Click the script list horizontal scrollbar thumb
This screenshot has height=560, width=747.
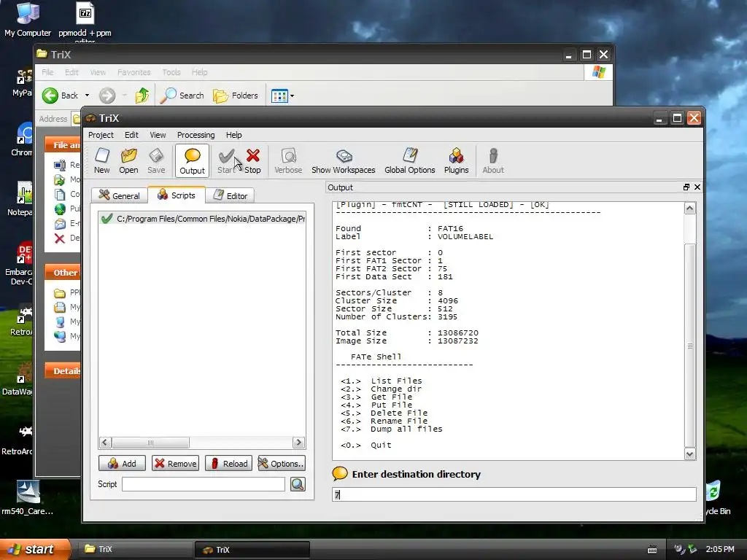point(150,443)
